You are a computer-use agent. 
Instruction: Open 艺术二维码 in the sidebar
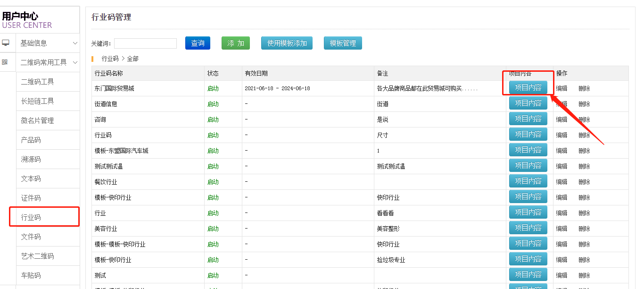pos(38,256)
